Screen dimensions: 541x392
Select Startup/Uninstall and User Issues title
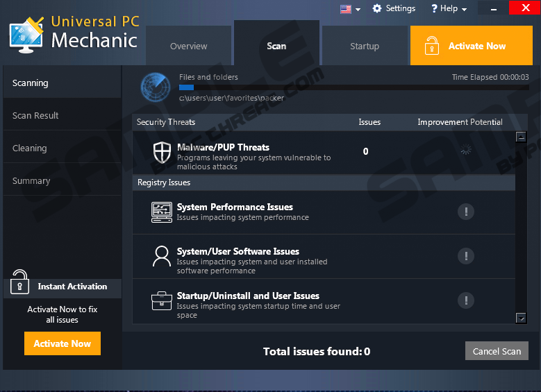point(248,296)
